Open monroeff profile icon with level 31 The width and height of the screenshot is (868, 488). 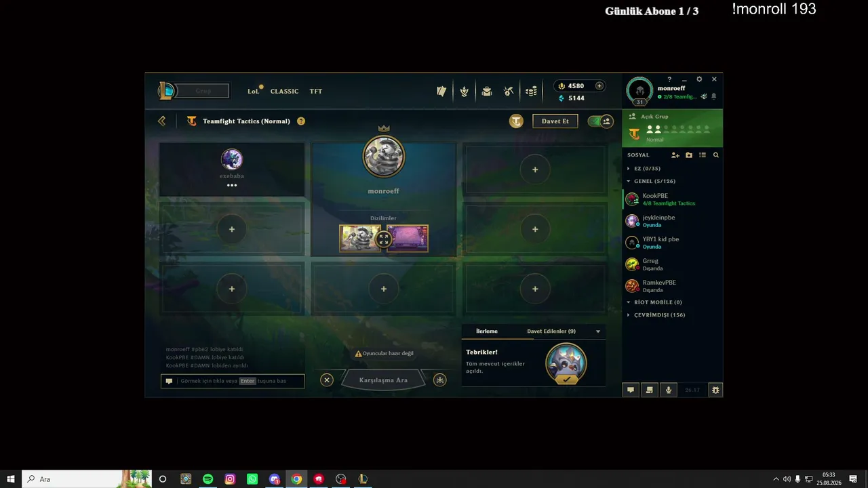tap(639, 91)
